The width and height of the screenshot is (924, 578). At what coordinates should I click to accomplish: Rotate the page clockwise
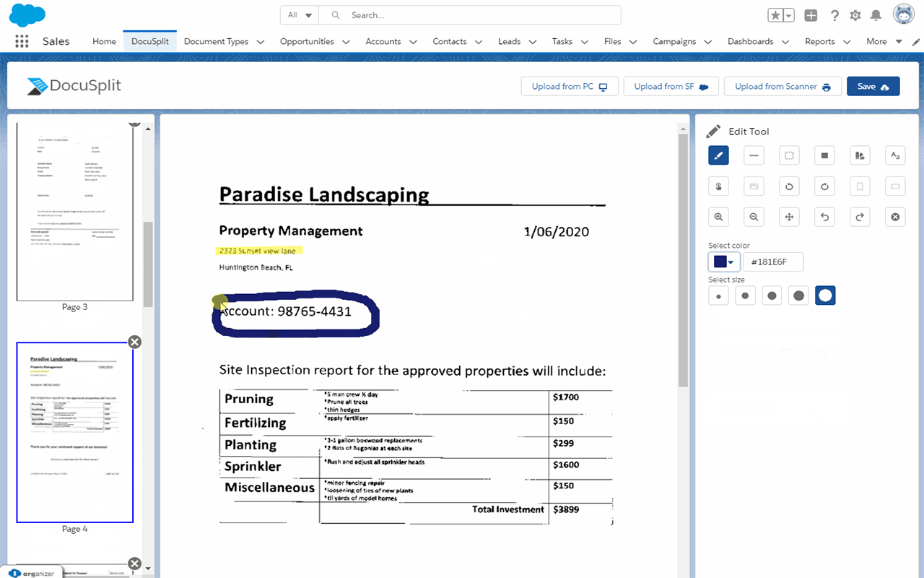click(824, 186)
